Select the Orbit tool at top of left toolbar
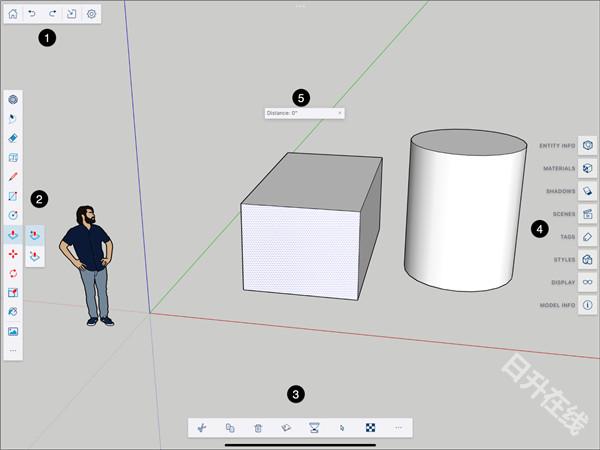 [x=13, y=99]
